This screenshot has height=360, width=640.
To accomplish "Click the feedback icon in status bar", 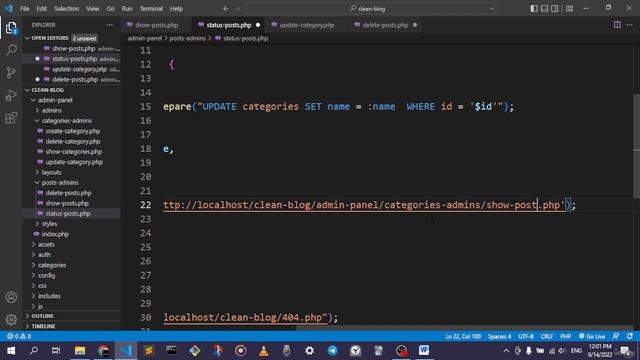I will click(x=616, y=336).
